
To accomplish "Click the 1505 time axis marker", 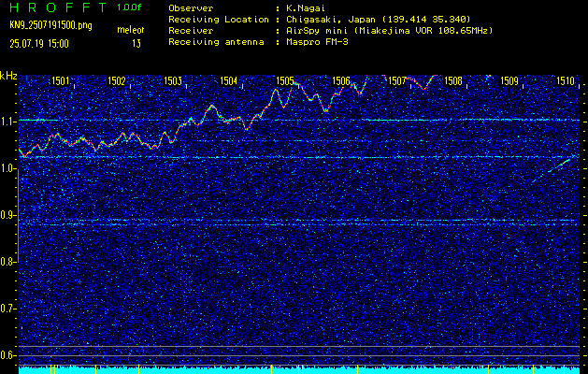I will (285, 80).
